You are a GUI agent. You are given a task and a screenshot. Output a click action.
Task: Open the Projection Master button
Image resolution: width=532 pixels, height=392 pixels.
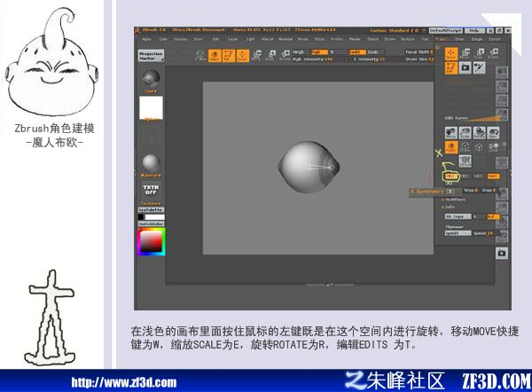[151, 56]
